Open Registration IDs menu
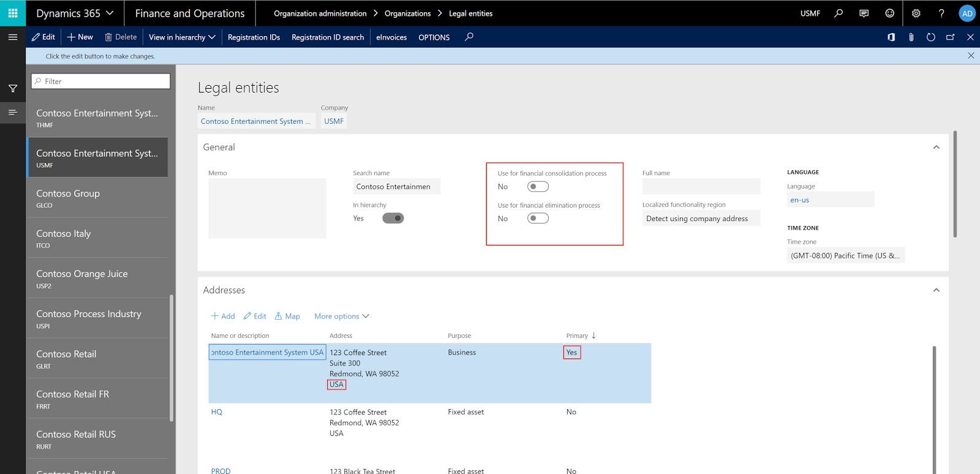Viewport: 980px width, 474px height. [254, 37]
